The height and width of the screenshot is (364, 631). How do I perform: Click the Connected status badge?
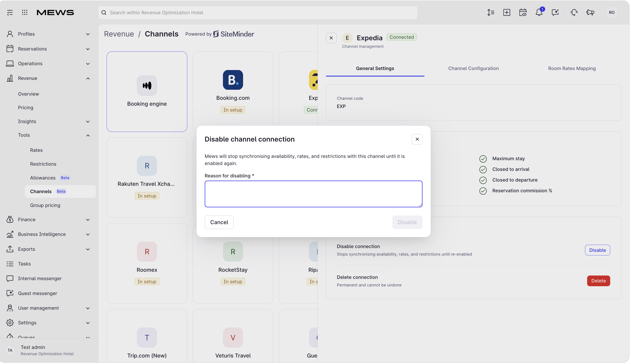[401, 37]
